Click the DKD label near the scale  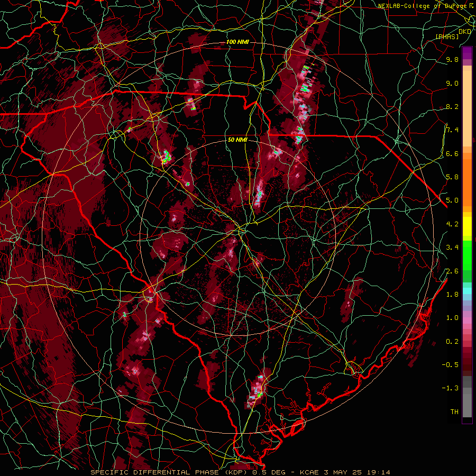(465, 32)
